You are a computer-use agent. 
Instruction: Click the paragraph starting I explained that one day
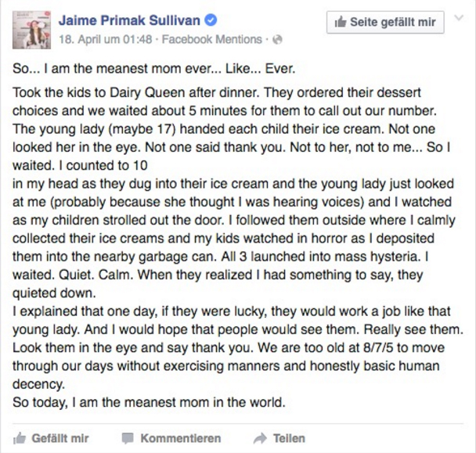coord(238,347)
